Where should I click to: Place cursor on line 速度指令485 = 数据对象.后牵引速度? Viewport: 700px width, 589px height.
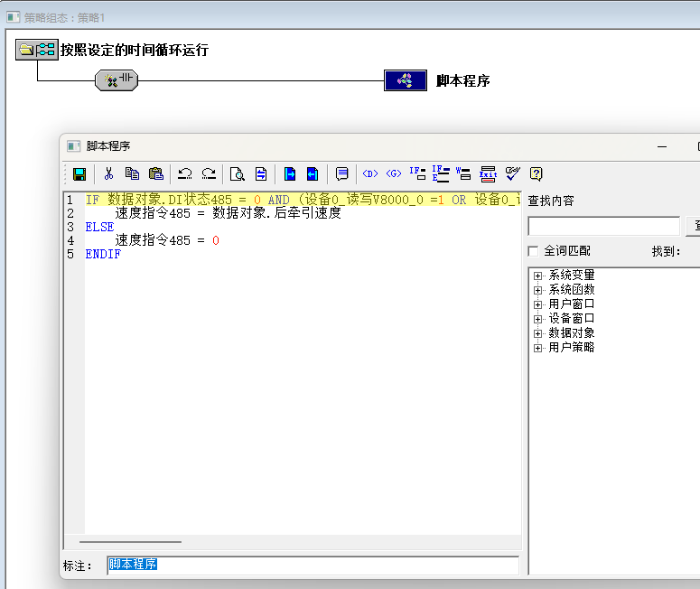click(x=228, y=213)
